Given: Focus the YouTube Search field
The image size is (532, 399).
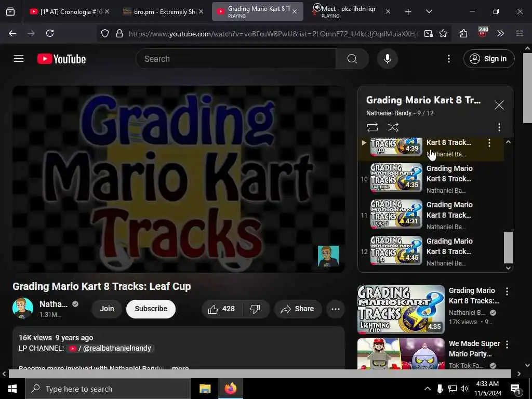Looking at the screenshot, I should (x=236, y=59).
